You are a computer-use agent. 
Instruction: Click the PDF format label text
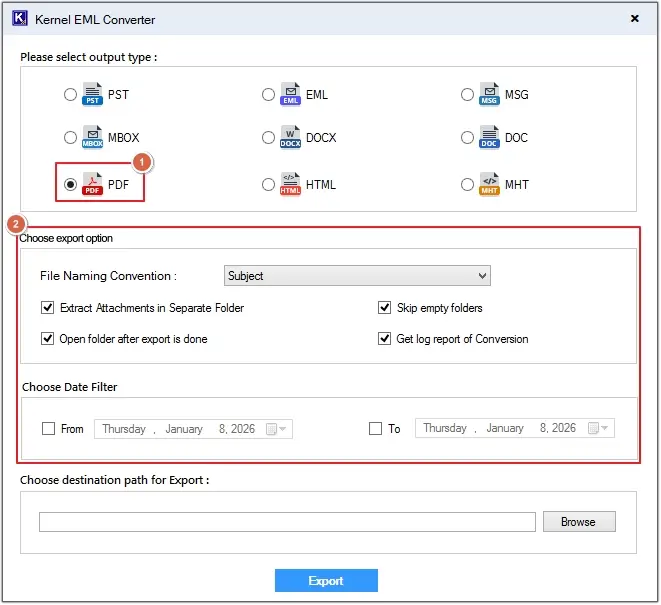(x=118, y=185)
